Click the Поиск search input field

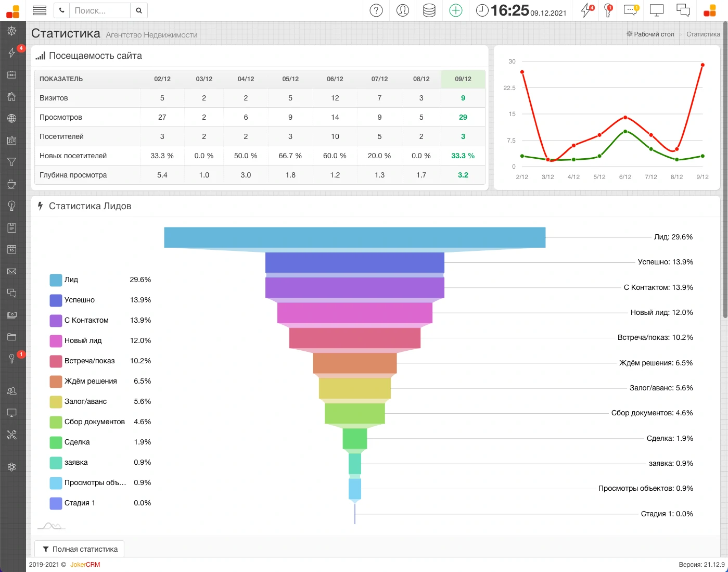coord(100,10)
